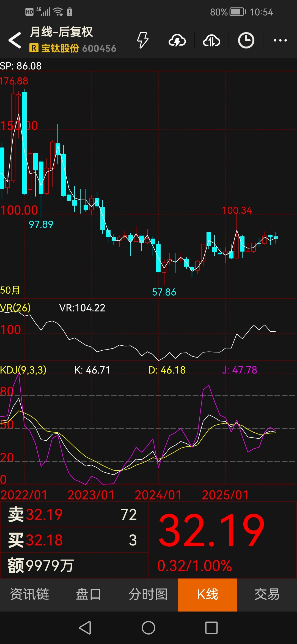
Task: Tap the 176.88 high price label
Action: 14,81
